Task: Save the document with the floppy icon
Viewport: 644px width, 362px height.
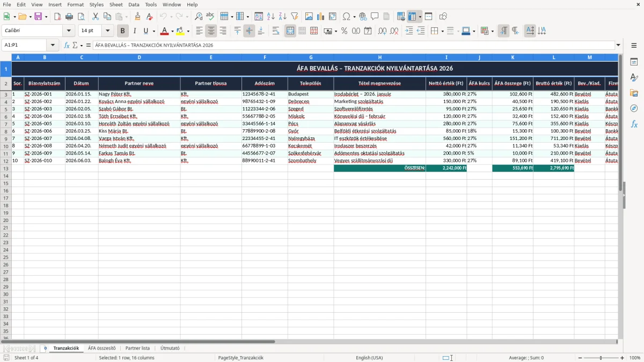Action: [38, 17]
